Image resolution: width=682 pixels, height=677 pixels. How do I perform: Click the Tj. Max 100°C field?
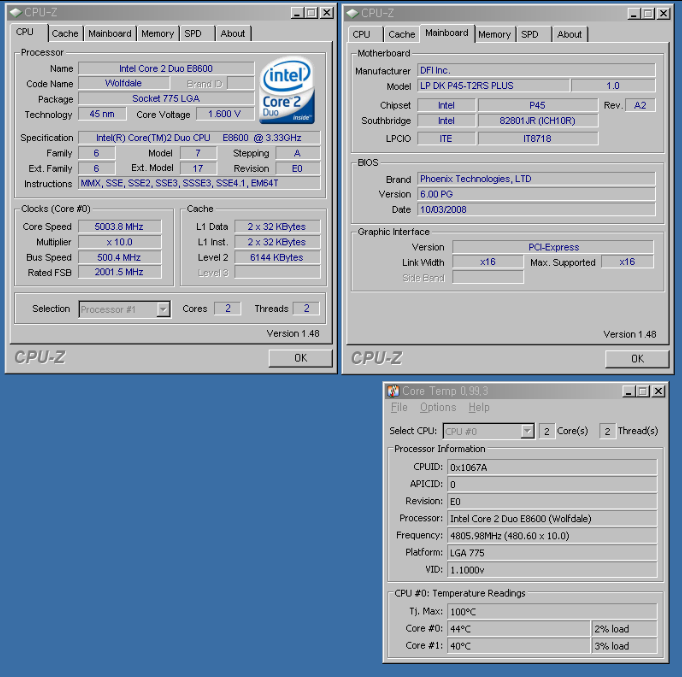[x=552, y=612]
